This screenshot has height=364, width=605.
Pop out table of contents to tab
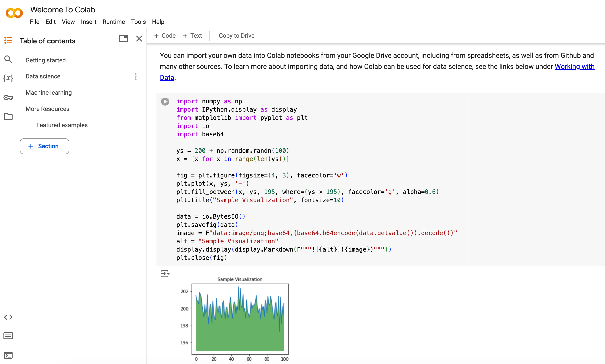123,39
